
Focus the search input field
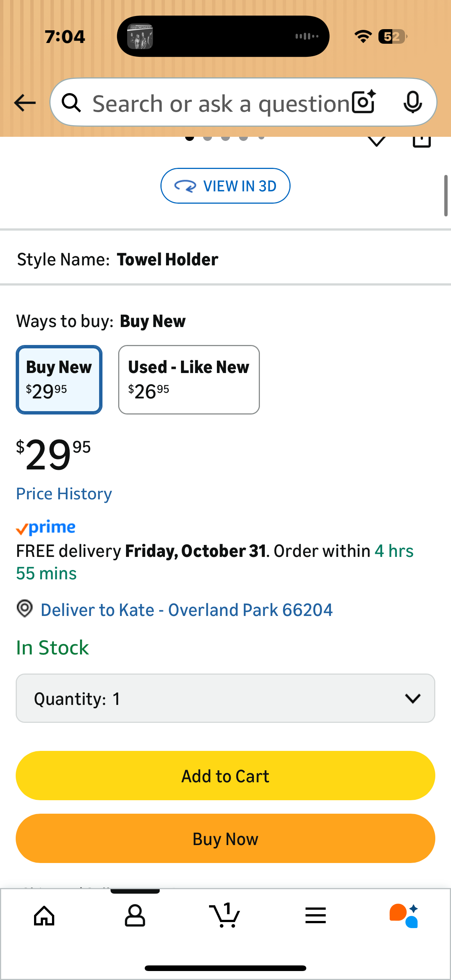point(221,103)
